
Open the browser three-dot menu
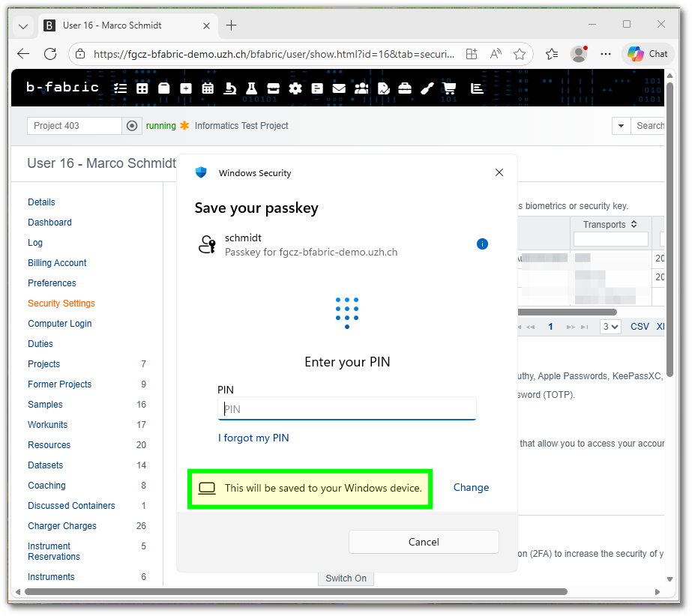click(606, 54)
